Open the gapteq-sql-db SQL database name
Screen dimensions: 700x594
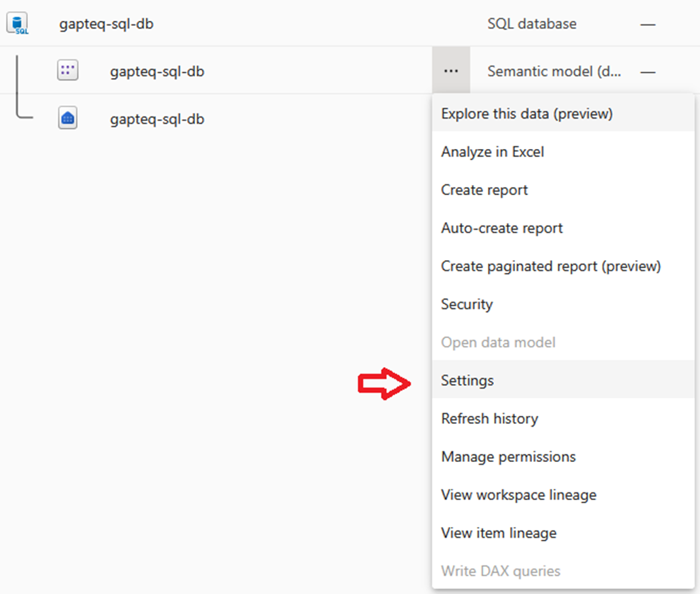[106, 23]
